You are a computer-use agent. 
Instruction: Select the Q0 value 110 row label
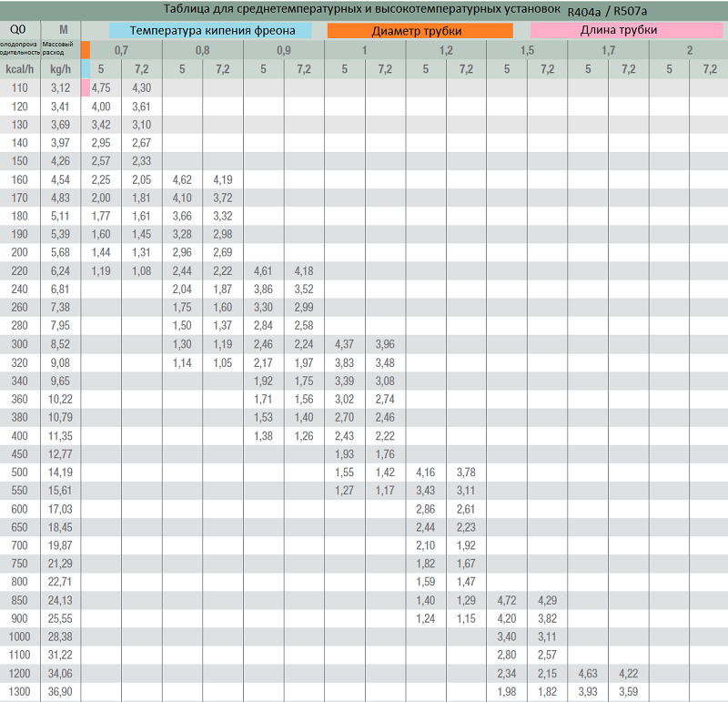pyautogui.click(x=19, y=87)
